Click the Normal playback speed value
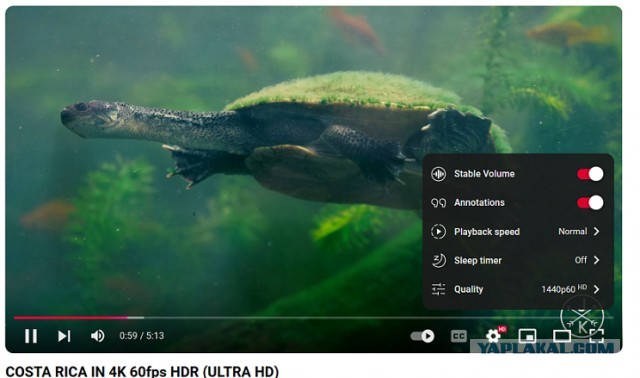 click(572, 231)
